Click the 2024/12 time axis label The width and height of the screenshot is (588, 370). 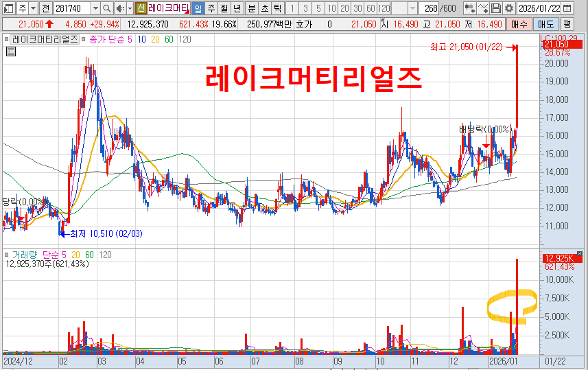[18, 361]
